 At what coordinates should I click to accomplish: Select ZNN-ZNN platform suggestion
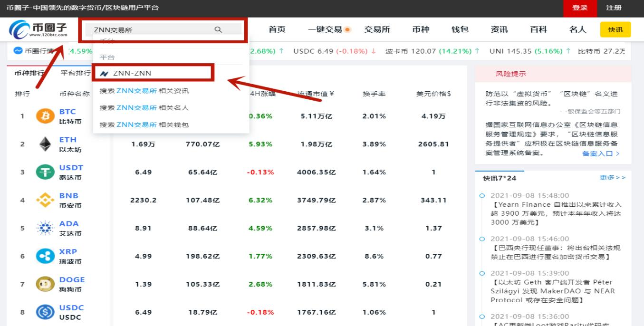pyautogui.click(x=153, y=73)
